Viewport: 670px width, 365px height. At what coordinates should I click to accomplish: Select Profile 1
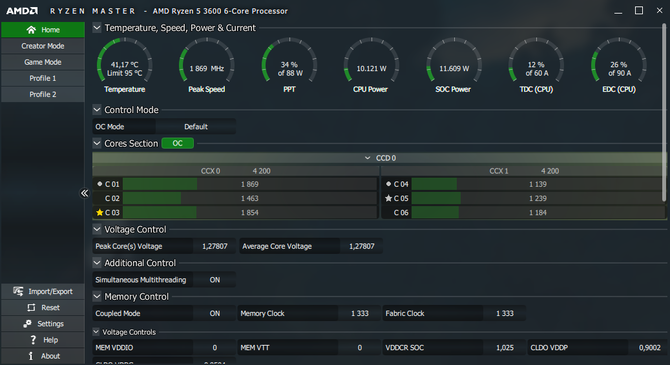(43, 78)
